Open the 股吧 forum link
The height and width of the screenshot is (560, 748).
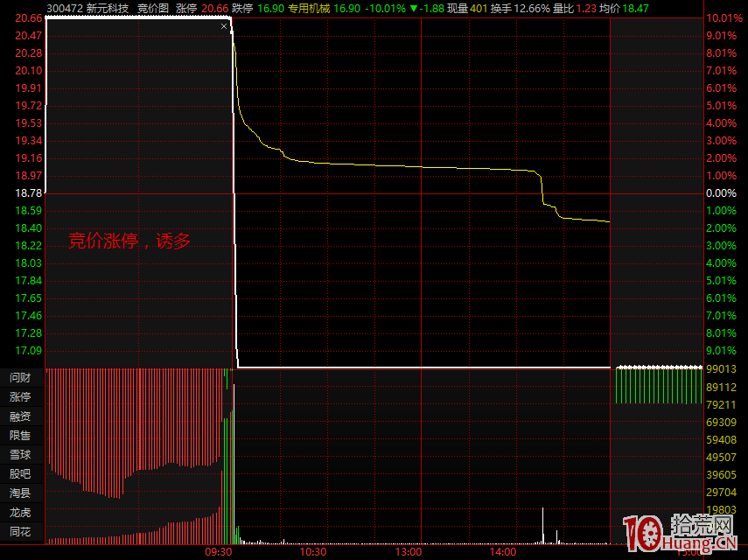[20, 474]
